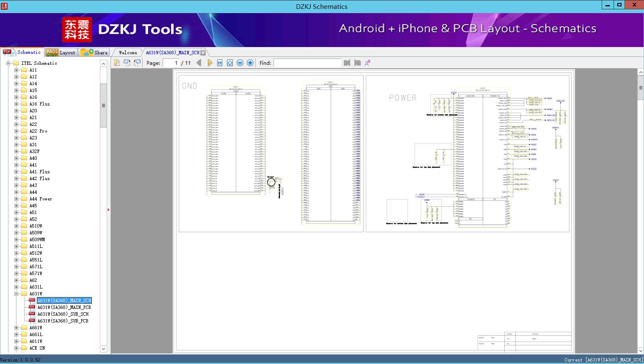
Task: Select the A631W(SA368)_MAIN_SCH document tab
Action: pyautogui.click(x=172, y=53)
